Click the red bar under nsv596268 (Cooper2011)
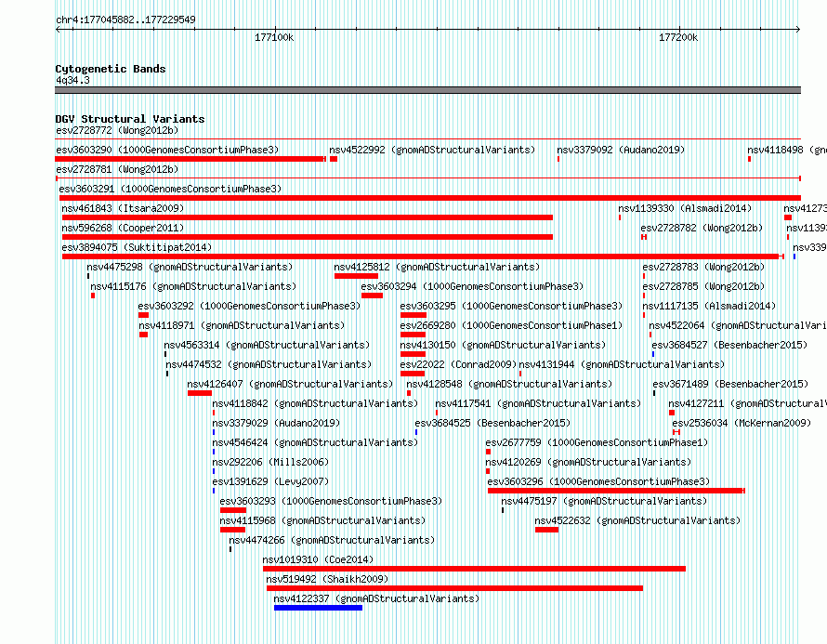Viewport: 827px width, 644px height. point(308,237)
